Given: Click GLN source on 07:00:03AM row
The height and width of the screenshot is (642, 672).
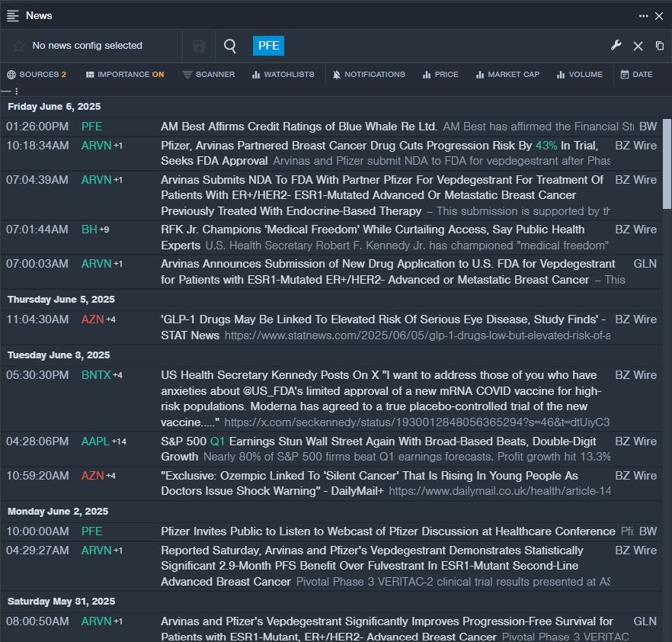Looking at the screenshot, I should pos(645,264).
